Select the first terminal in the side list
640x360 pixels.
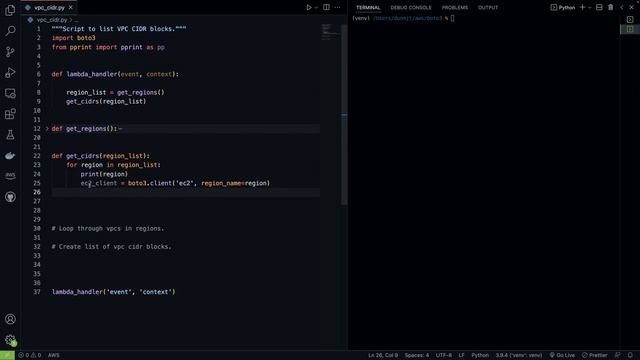pyautogui.click(x=630, y=19)
